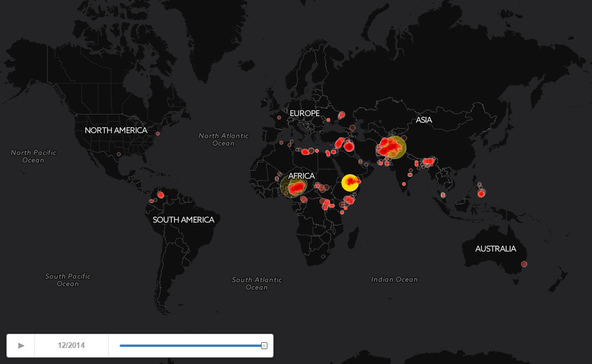Select the red cluster in Somalia
592x364 pixels.
pos(349,199)
